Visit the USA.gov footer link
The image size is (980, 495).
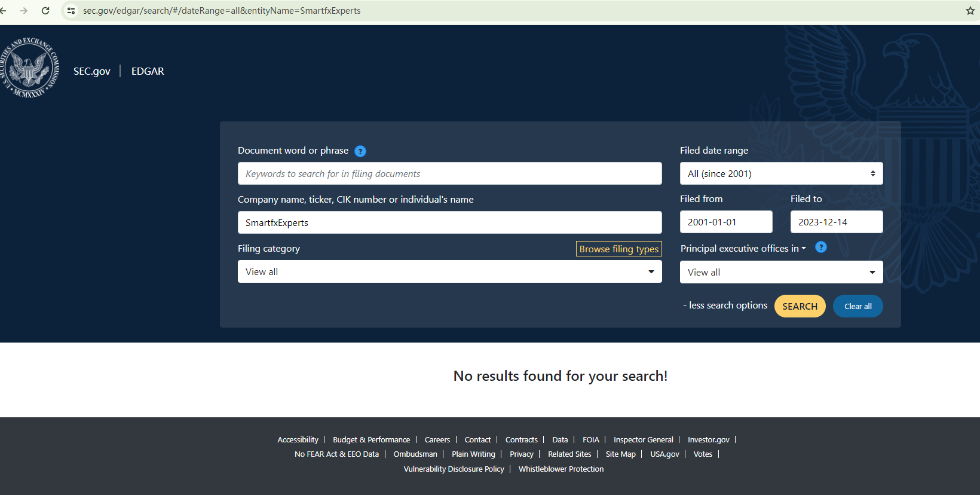[x=664, y=454]
